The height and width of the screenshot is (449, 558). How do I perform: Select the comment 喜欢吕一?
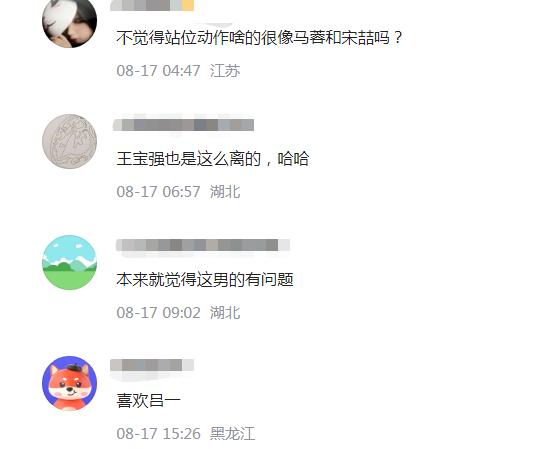pyautogui.click(x=148, y=401)
